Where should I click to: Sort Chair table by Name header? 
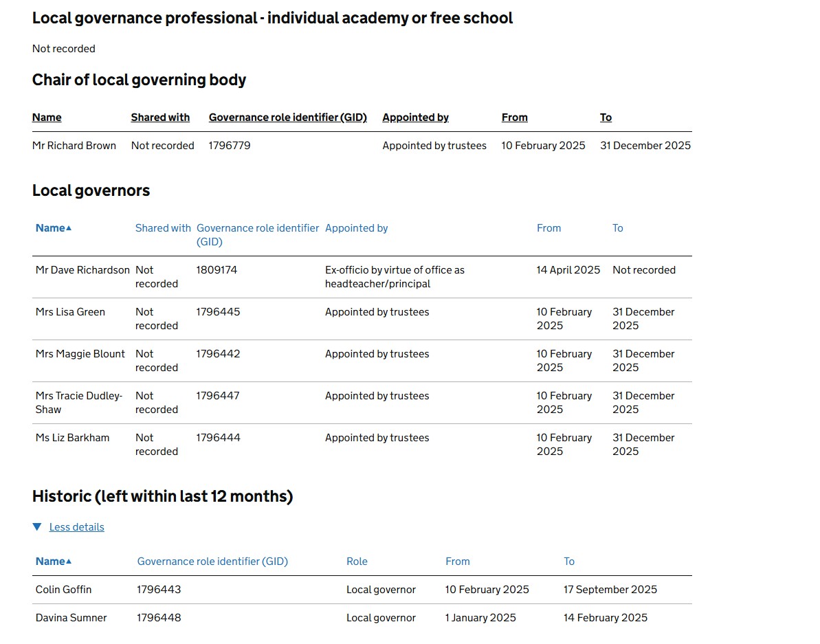click(47, 118)
